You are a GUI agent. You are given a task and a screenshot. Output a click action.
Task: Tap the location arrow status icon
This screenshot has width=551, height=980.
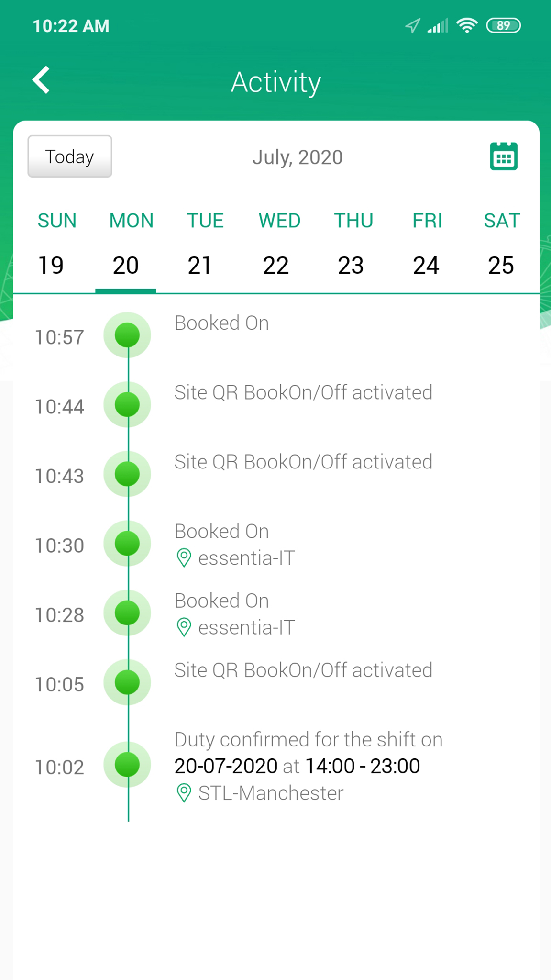412,25
